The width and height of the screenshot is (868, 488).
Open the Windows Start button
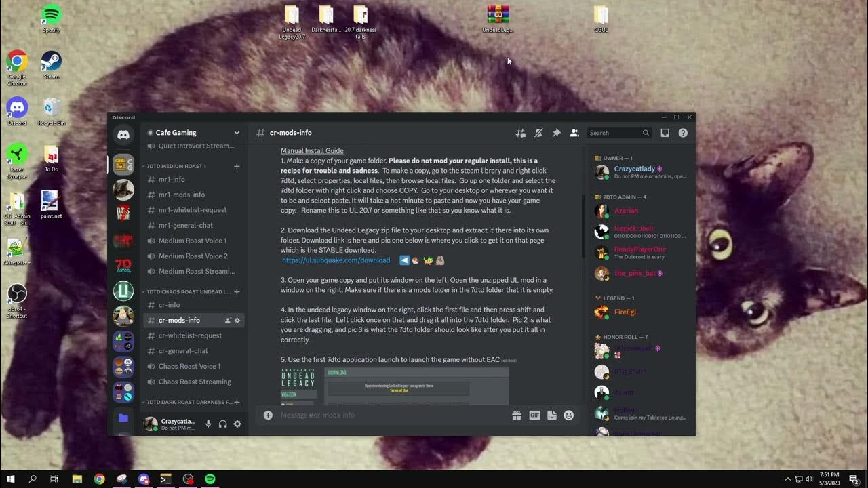(11, 479)
